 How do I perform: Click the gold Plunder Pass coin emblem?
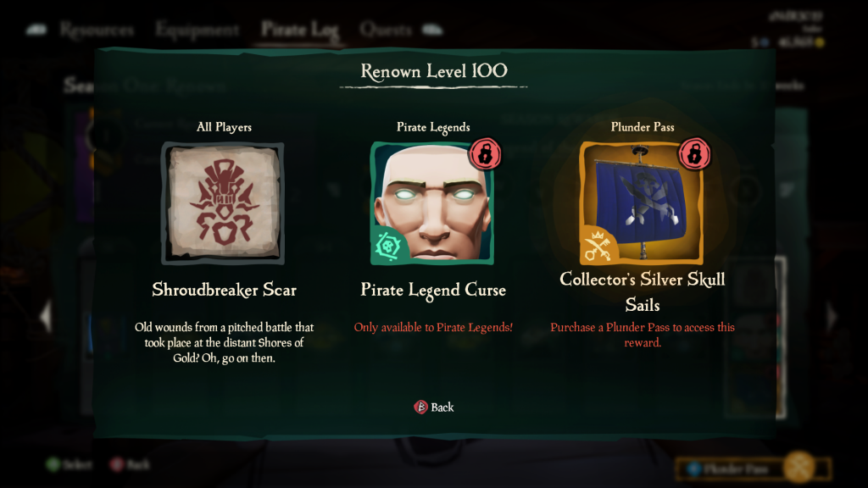[x=799, y=468]
